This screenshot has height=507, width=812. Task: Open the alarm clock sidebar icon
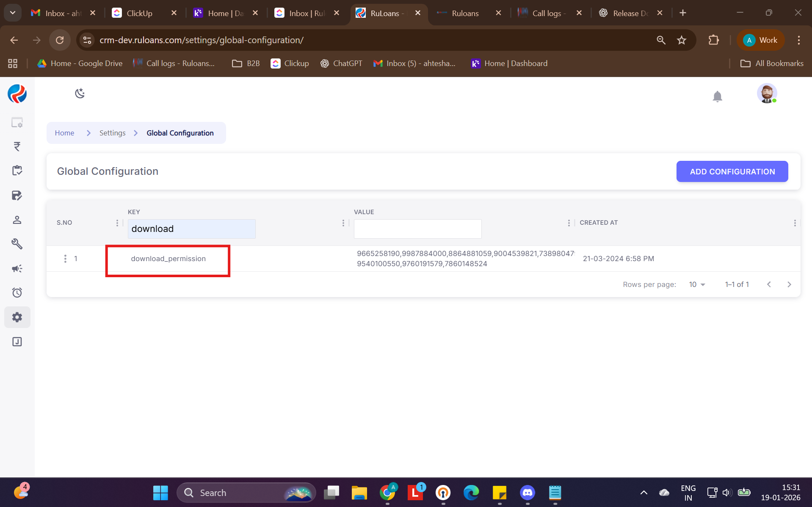tap(17, 292)
